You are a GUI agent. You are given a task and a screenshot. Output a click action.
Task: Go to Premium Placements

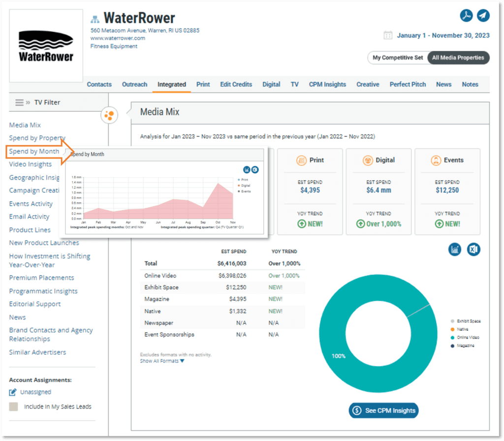(x=41, y=278)
